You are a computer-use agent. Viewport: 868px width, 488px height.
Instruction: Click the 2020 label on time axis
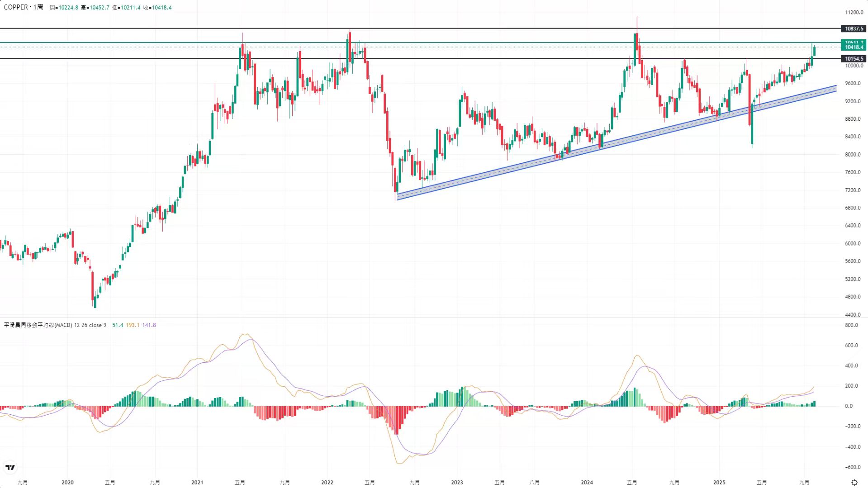(67, 483)
